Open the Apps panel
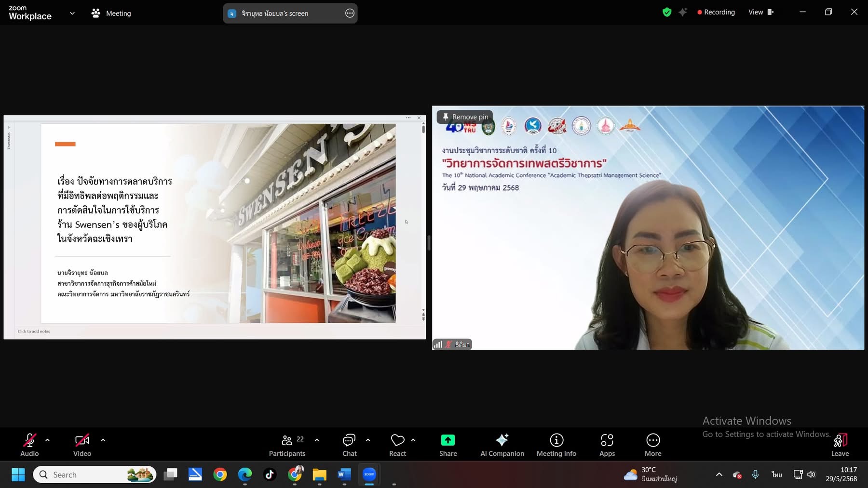This screenshot has width=868, height=488. [x=607, y=445]
